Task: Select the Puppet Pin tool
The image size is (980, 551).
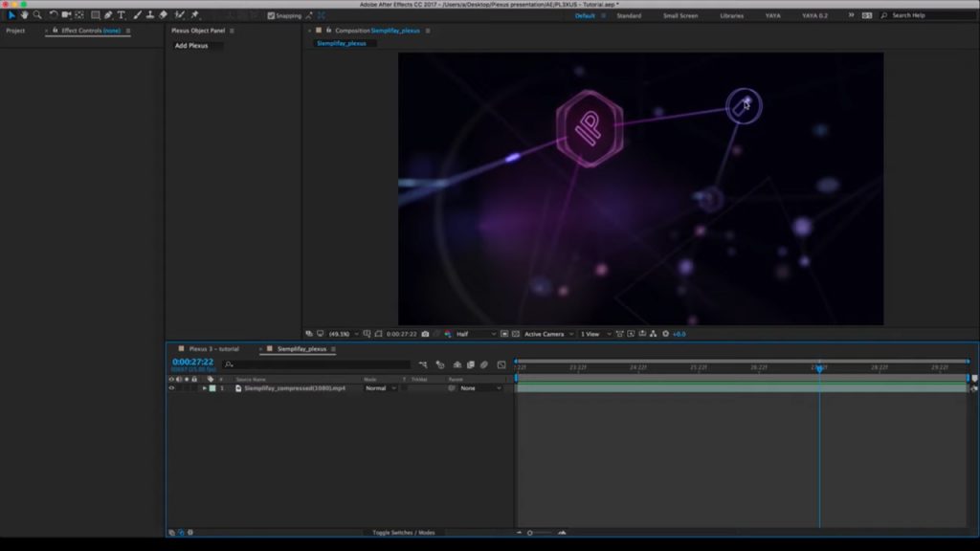Action: (195, 14)
